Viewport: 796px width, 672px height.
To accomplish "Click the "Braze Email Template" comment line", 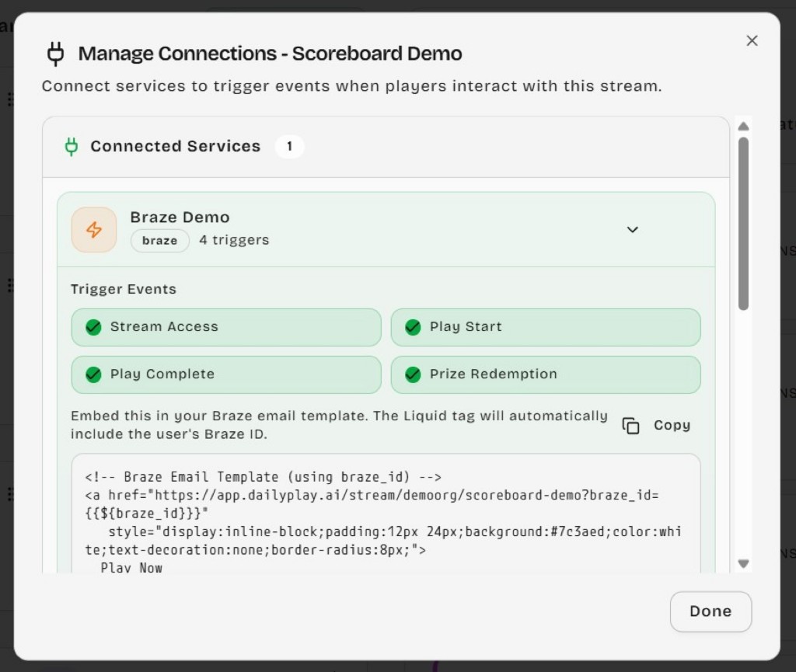I will pyautogui.click(x=263, y=477).
